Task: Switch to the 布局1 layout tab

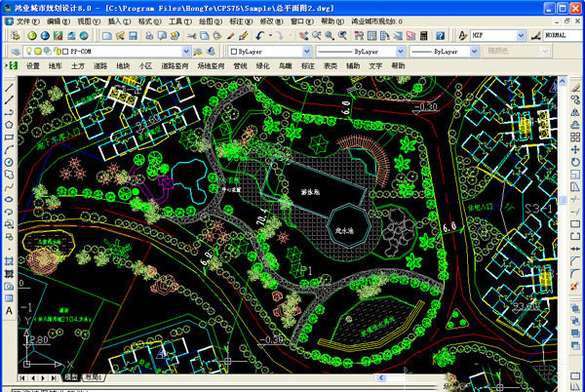Action: click(93, 376)
